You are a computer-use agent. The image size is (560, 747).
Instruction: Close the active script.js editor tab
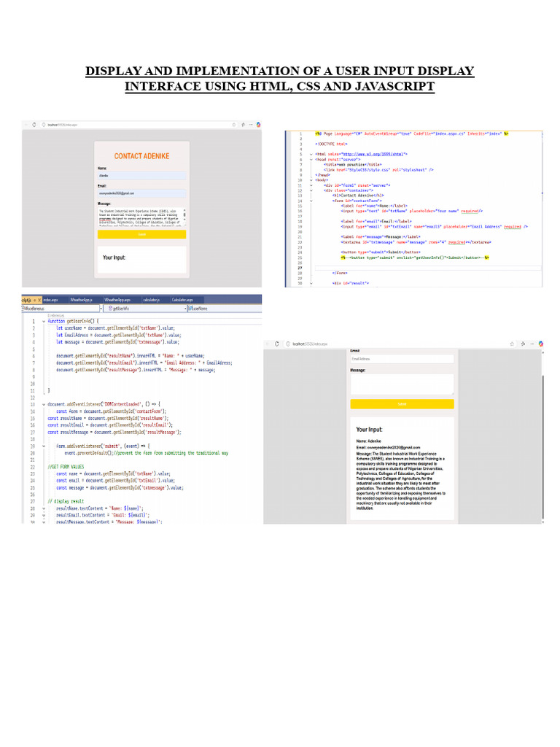(x=39, y=300)
